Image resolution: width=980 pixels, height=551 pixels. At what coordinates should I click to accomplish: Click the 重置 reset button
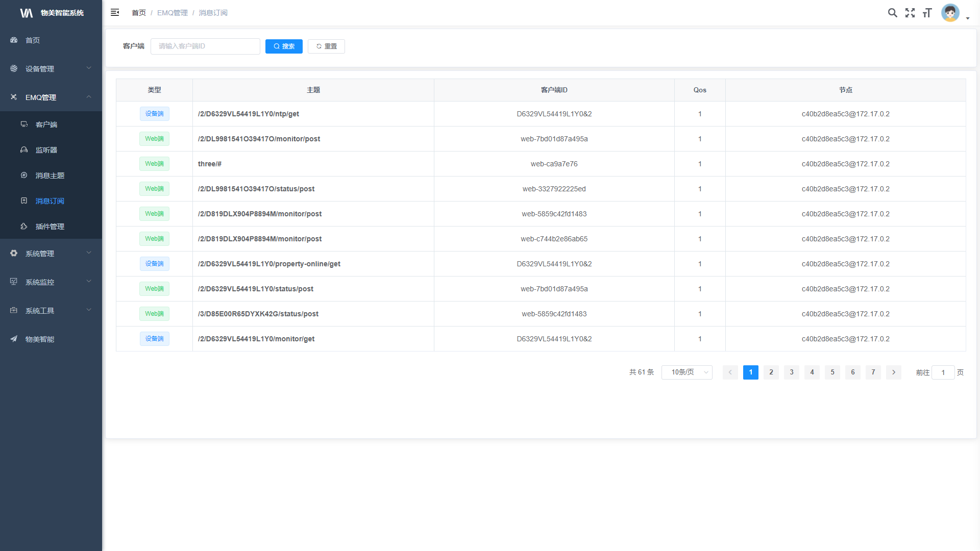(326, 46)
